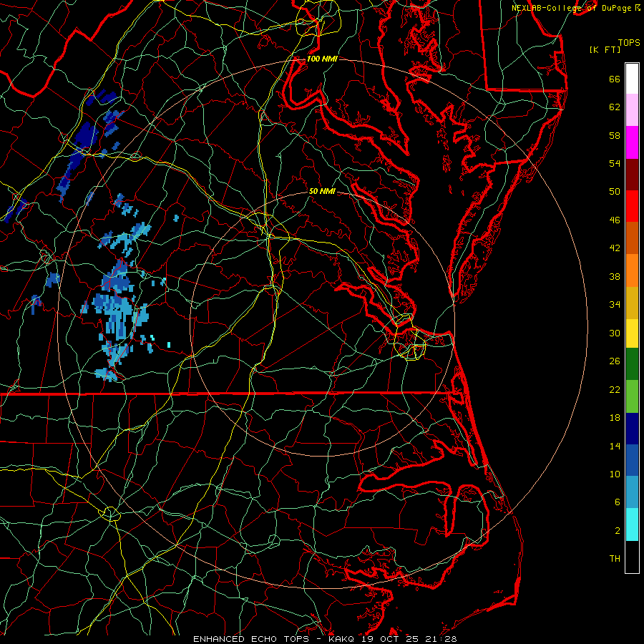Click the cyan legend band
Image resolution: width=644 pixels, height=644 pixels.
(x=632, y=525)
